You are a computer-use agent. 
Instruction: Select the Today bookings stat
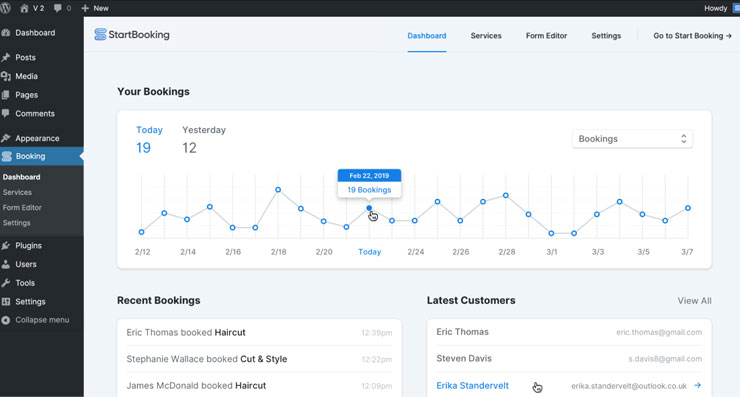[x=149, y=140]
